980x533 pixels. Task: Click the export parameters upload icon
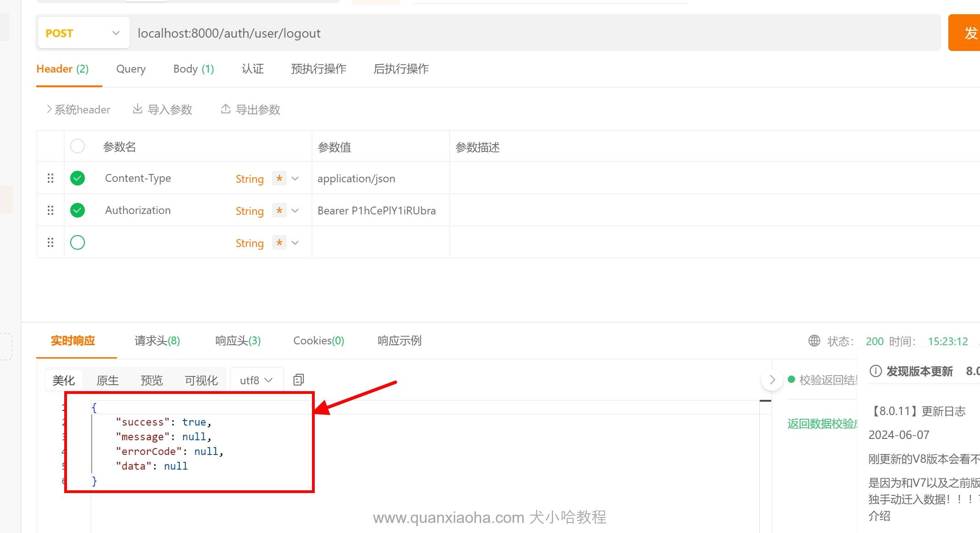225,109
